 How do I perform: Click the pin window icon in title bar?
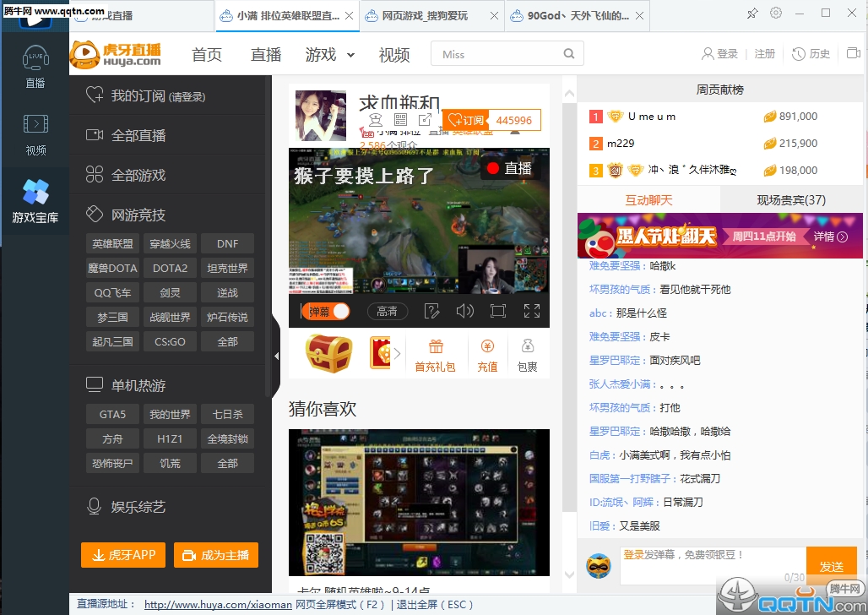(751, 14)
